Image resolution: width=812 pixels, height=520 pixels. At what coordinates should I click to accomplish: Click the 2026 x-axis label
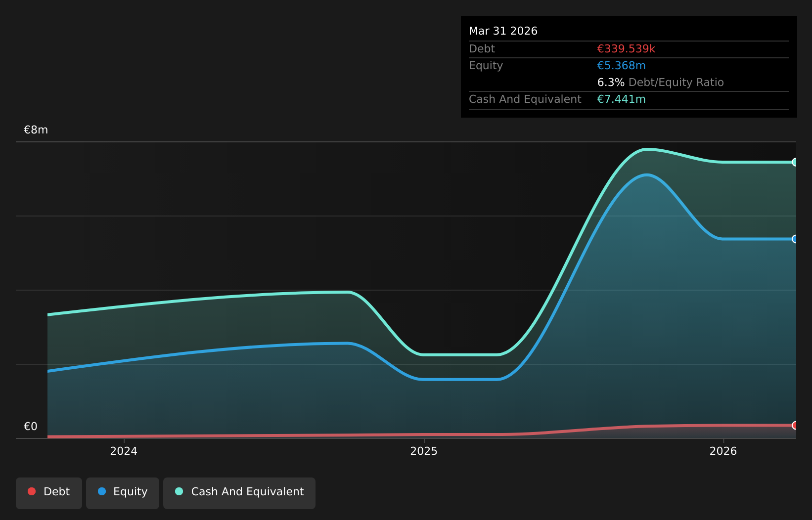pyautogui.click(x=723, y=451)
